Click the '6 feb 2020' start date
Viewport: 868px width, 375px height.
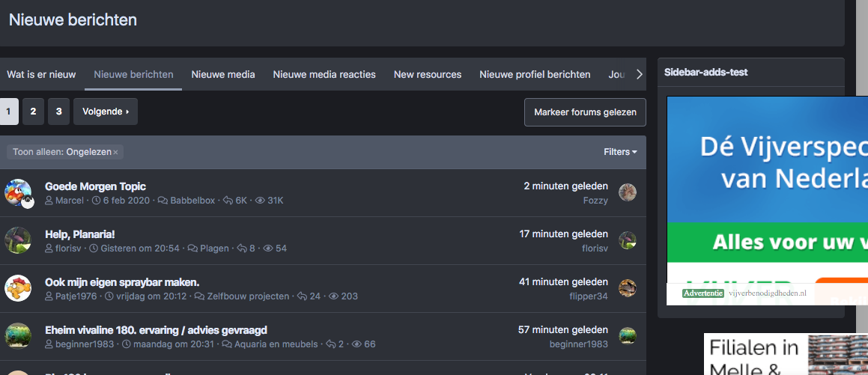(126, 200)
